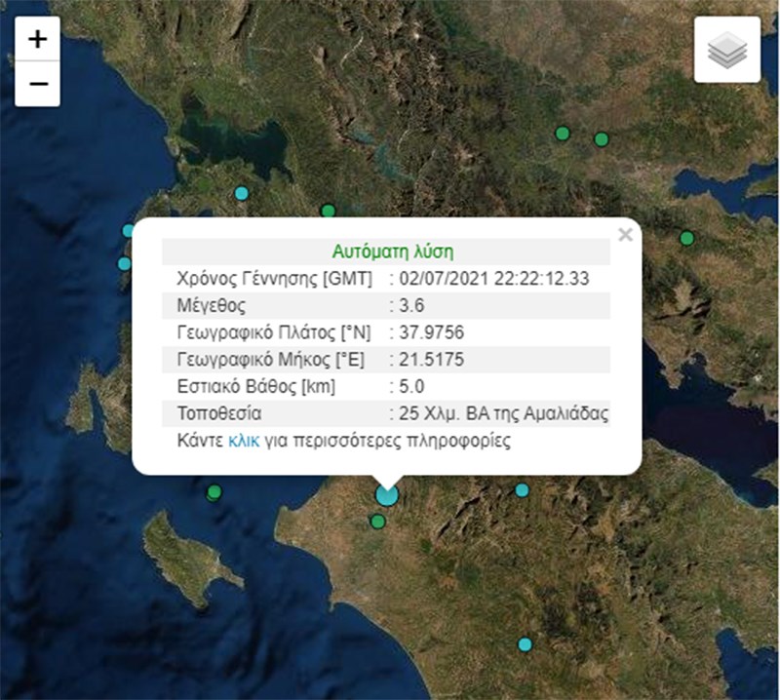The image size is (780, 700).
Task: Follow the blue 'κλικ' link for more information
Action: 243,441
